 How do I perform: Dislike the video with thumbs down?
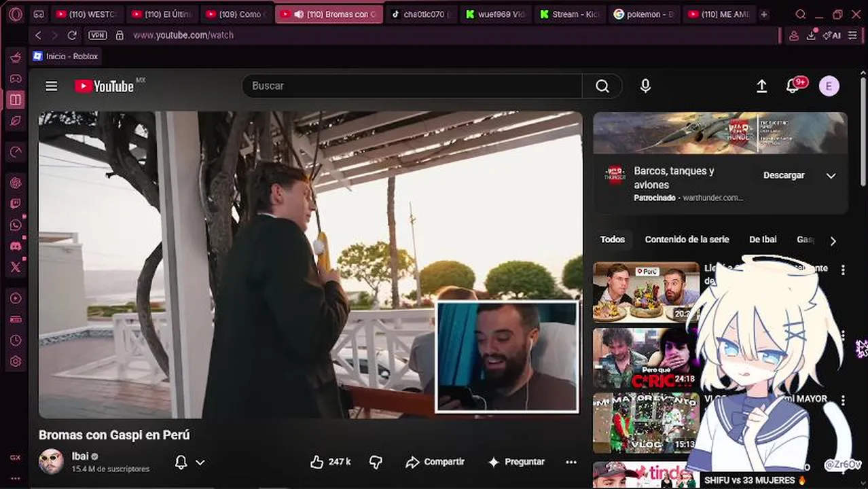376,462
